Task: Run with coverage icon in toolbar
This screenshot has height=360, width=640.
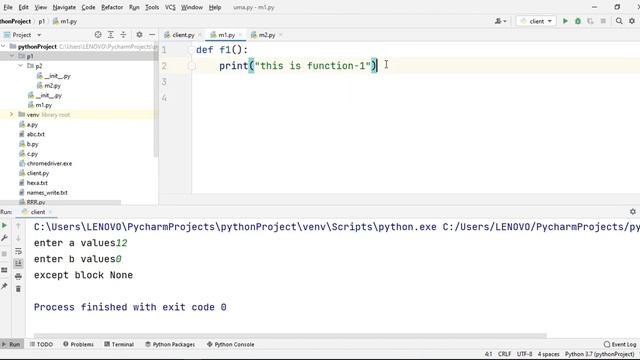Action: [x=590, y=21]
